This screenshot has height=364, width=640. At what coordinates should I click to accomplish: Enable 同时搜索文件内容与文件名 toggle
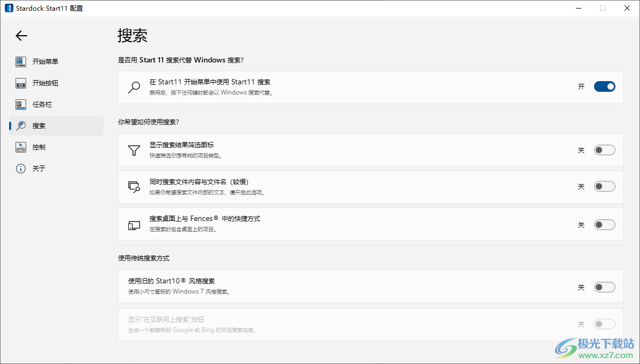tap(605, 186)
